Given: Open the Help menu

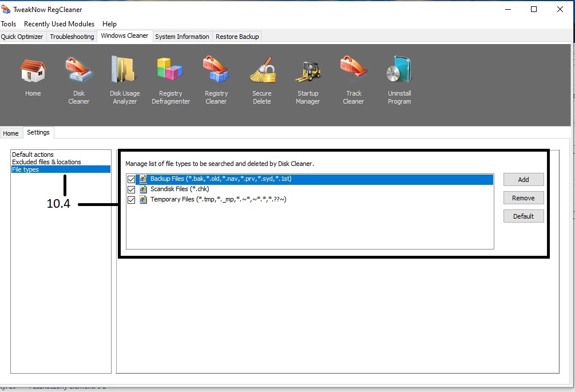Looking at the screenshot, I should tap(109, 24).
